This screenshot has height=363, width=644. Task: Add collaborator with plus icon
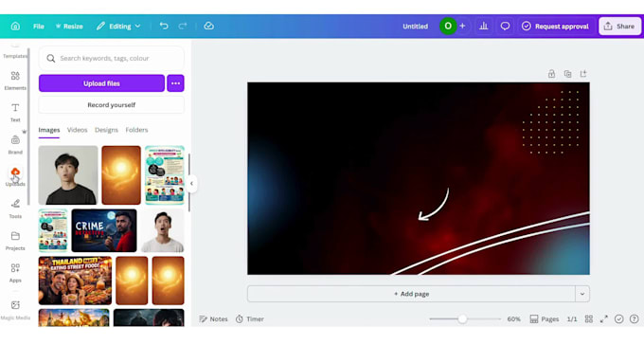462,26
